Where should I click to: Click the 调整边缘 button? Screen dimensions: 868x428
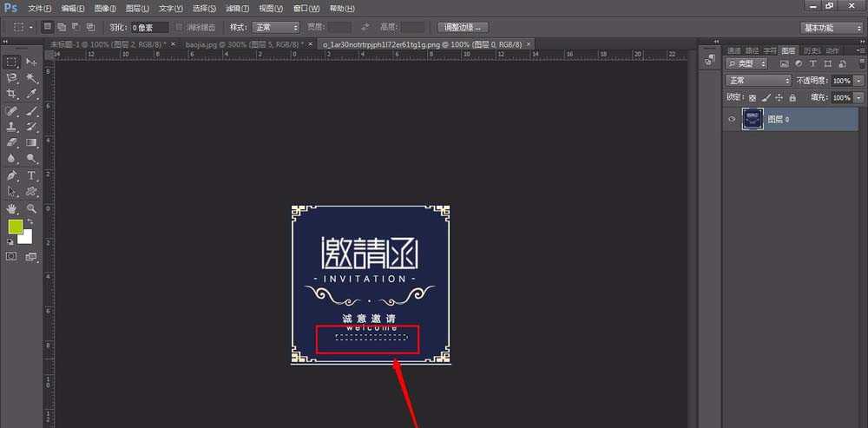tap(462, 28)
